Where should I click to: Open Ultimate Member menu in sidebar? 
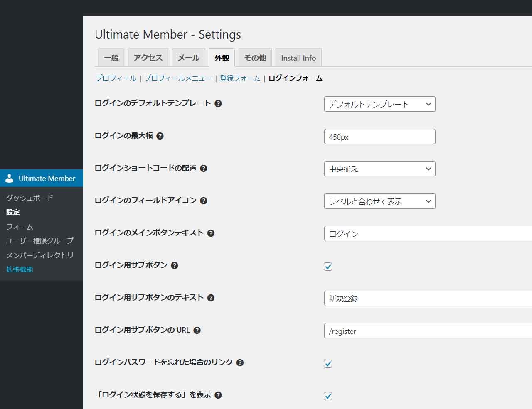42,179
